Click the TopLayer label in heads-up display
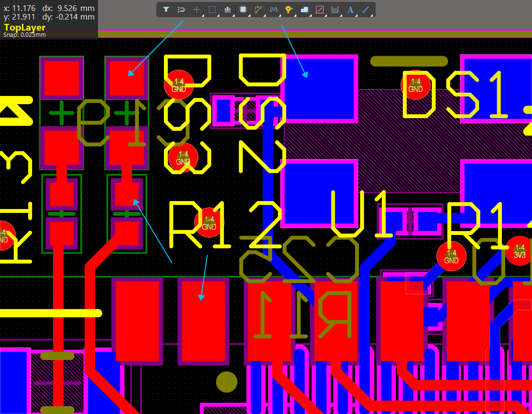The image size is (532, 414). point(24,27)
